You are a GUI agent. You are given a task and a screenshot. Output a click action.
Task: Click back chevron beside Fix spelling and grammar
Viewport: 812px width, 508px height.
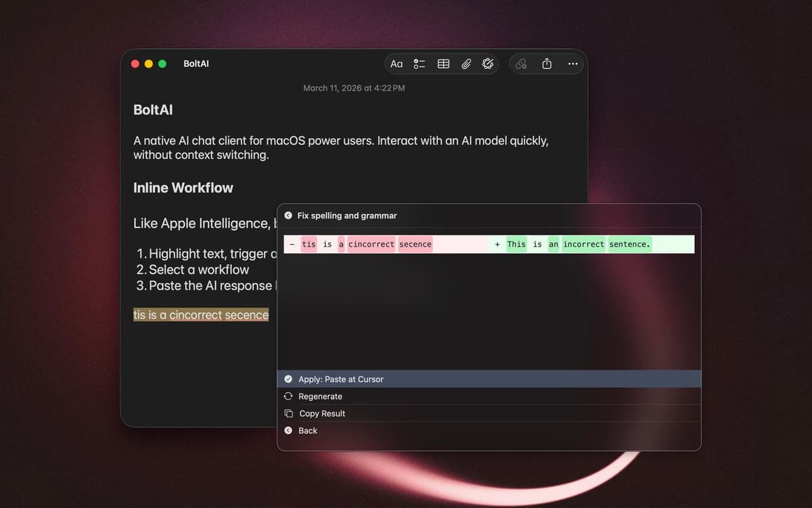pos(288,215)
